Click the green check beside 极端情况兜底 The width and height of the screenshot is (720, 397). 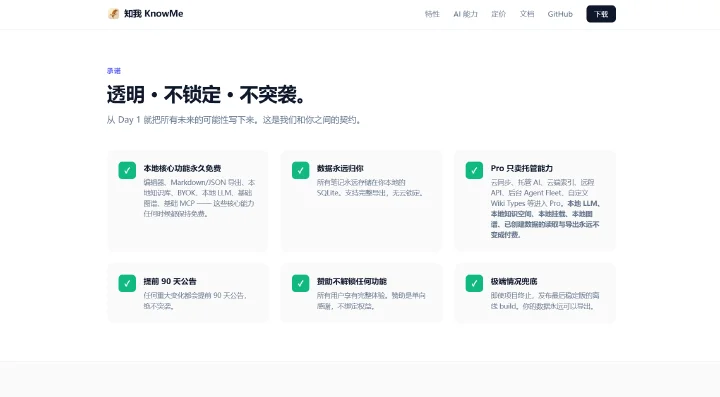coord(474,283)
